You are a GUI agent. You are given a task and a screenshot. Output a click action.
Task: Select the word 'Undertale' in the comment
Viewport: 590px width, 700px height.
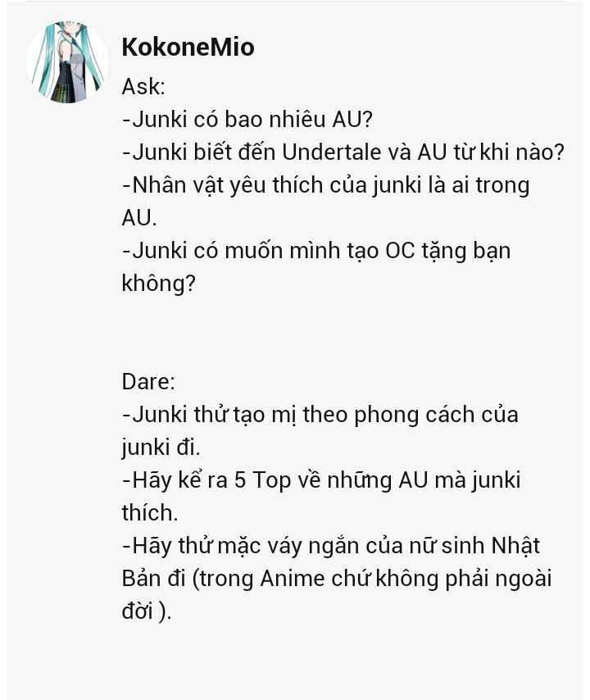click(332, 152)
